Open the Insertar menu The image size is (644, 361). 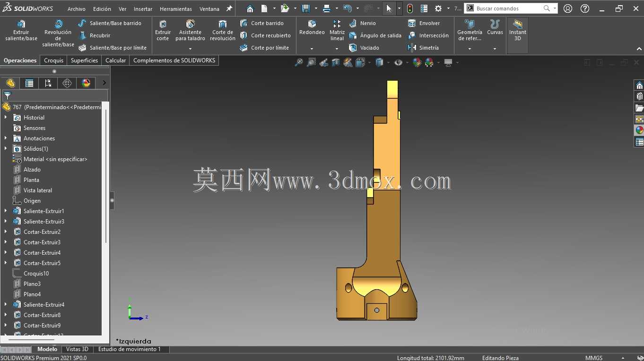click(x=143, y=9)
